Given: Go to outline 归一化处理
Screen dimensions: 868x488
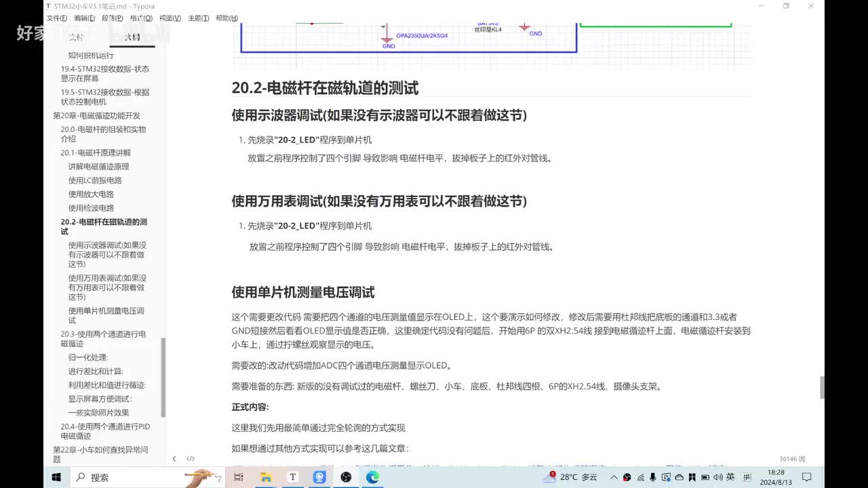Looking at the screenshot, I should [88, 357].
